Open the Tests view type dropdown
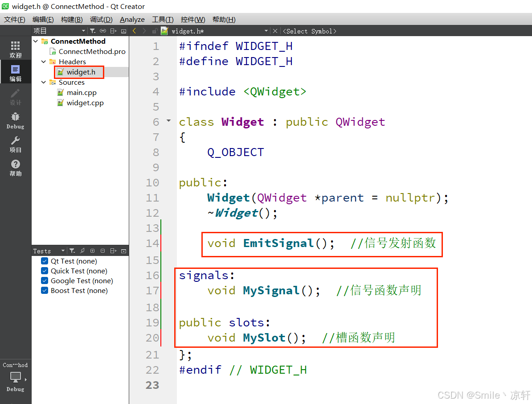Image resolution: width=532 pixels, height=404 pixels. click(49, 251)
